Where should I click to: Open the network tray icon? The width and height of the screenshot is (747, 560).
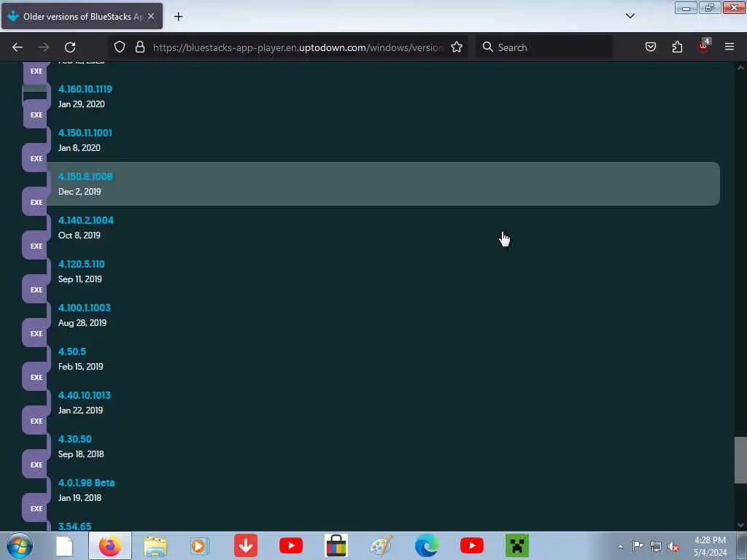[656, 547]
